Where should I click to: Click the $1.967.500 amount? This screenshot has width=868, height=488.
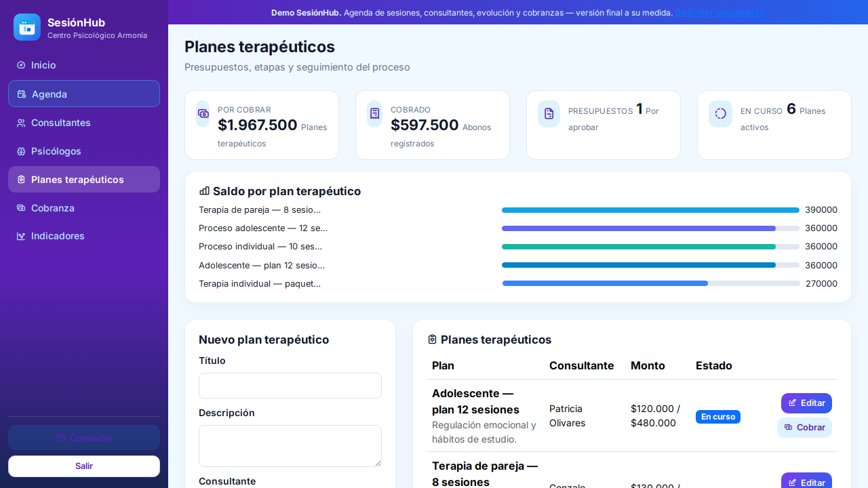(x=258, y=125)
